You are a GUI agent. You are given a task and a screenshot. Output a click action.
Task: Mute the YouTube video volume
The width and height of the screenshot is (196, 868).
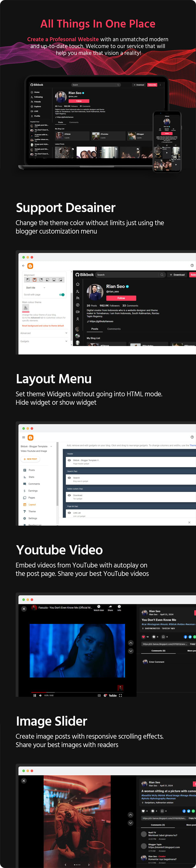click(x=40, y=695)
